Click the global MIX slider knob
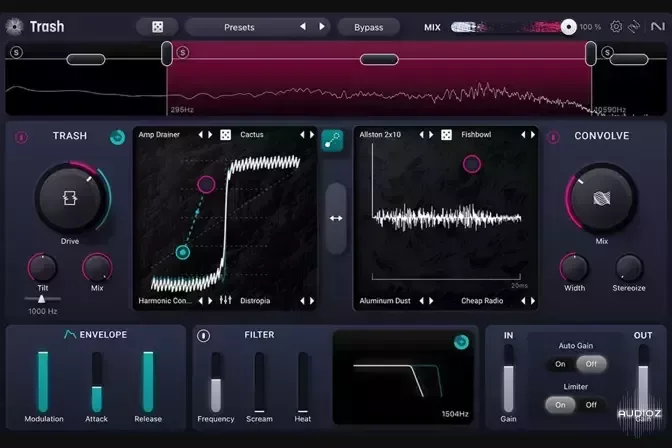Image resolution: width=672 pixels, height=448 pixels. 569,27
